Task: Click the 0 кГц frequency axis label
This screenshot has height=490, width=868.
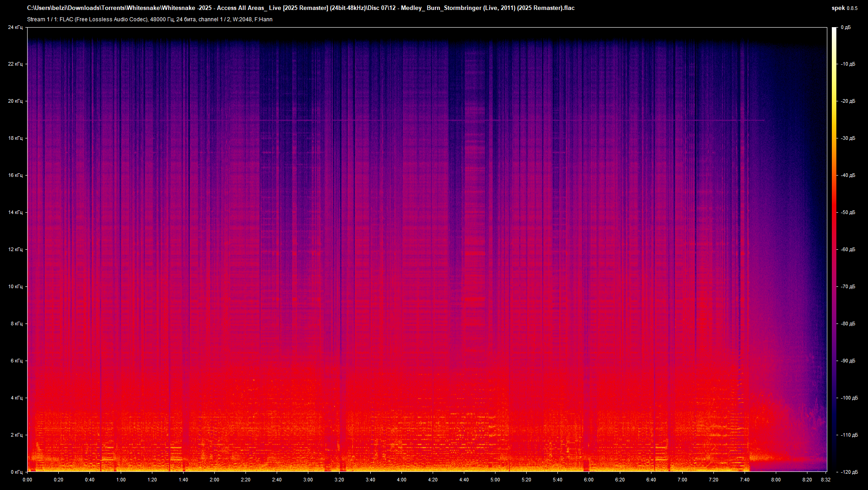Action: (x=16, y=472)
